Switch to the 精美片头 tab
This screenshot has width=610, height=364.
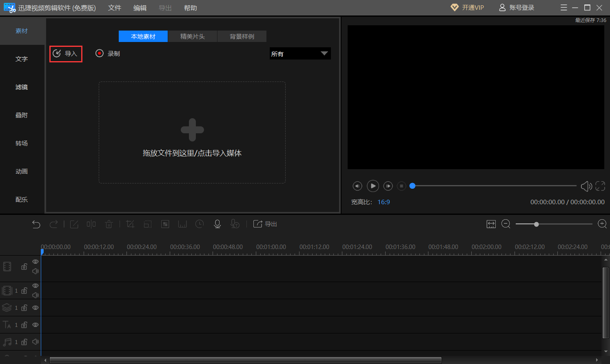point(193,37)
